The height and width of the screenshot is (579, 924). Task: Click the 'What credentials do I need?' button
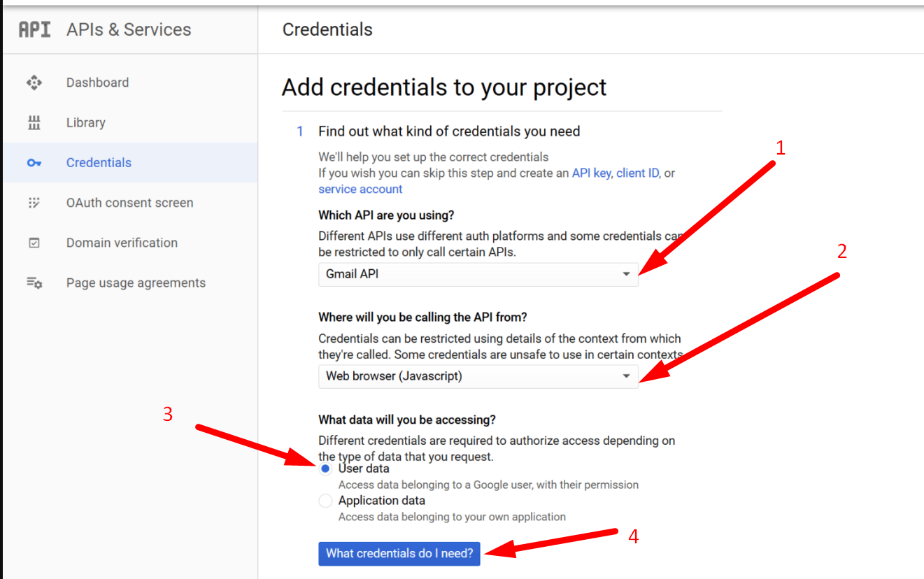click(x=399, y=553)
